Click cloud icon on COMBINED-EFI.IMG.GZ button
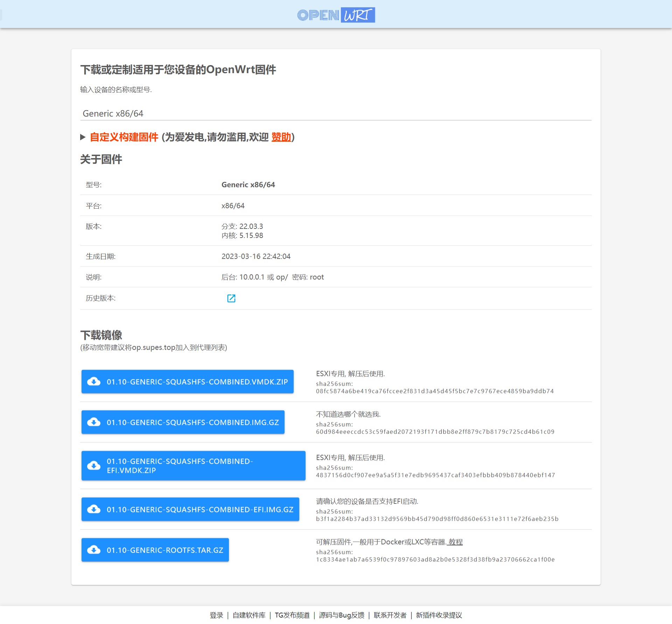672x624 pixels. coord(94,509)
